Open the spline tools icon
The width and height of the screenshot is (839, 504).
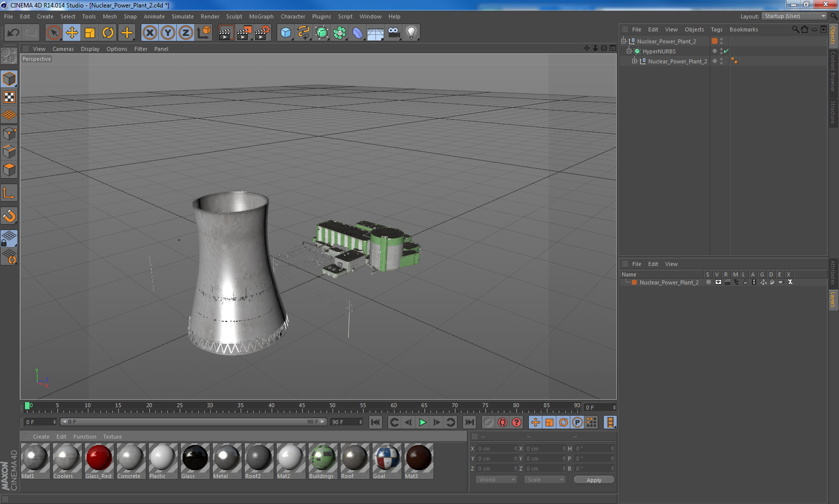[304, 33]
